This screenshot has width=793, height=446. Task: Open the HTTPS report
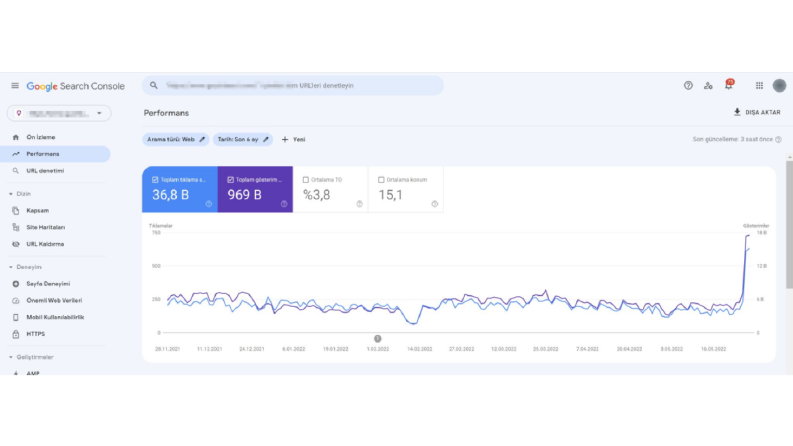55,334
